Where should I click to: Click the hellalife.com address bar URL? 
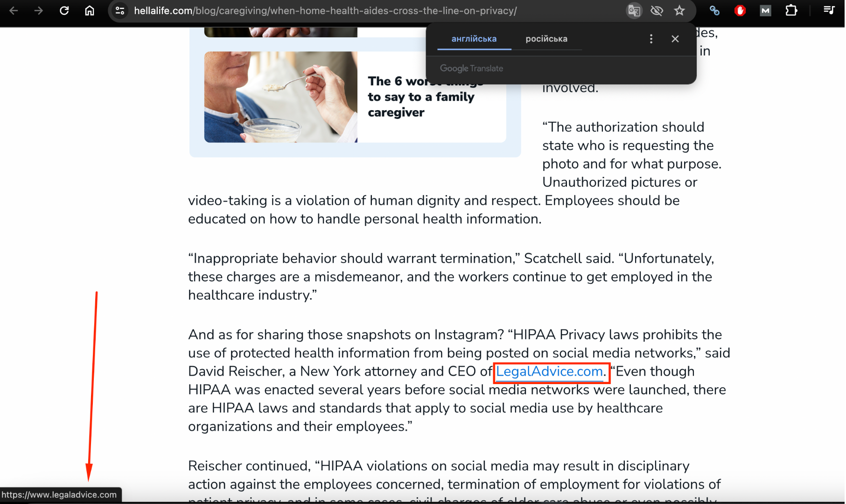point(325,10)
